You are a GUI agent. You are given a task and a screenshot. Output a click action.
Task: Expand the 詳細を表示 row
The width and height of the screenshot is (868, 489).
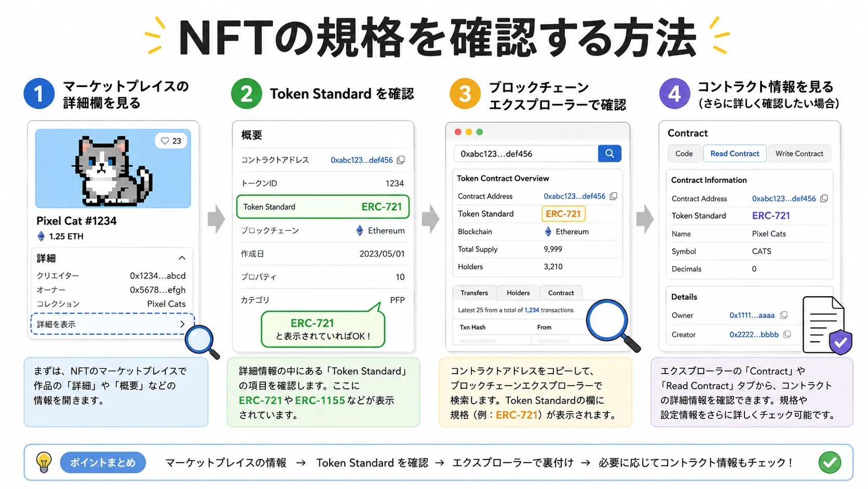(113, 324)
